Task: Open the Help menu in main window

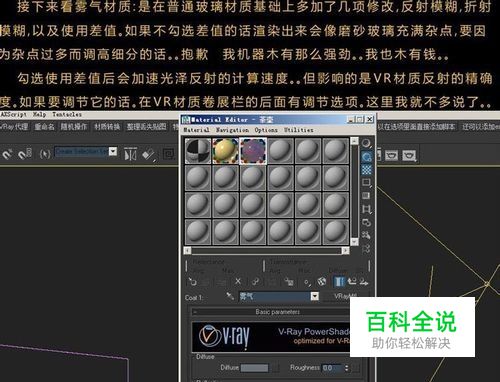Action: pyautogui.click(x=39, y=114)
